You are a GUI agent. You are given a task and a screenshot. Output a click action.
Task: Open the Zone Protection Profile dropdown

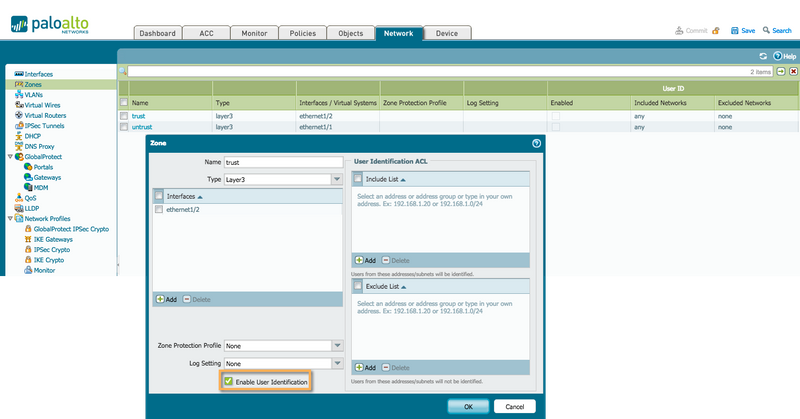click(337, 346)
